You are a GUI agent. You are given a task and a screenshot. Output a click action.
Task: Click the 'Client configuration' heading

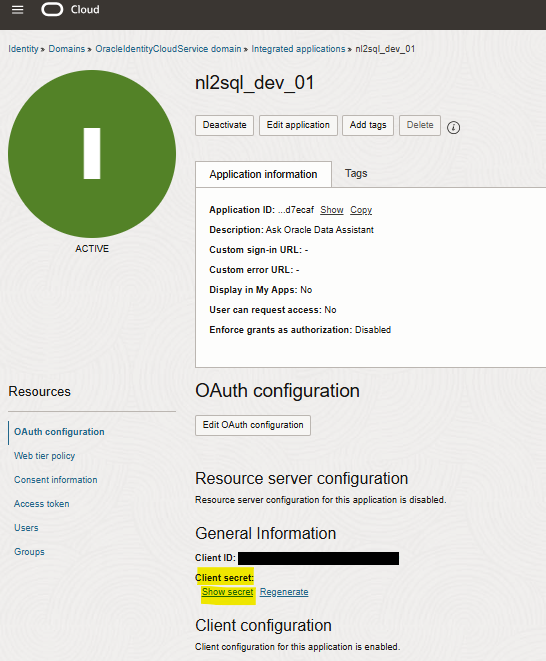tap(263, 626)
